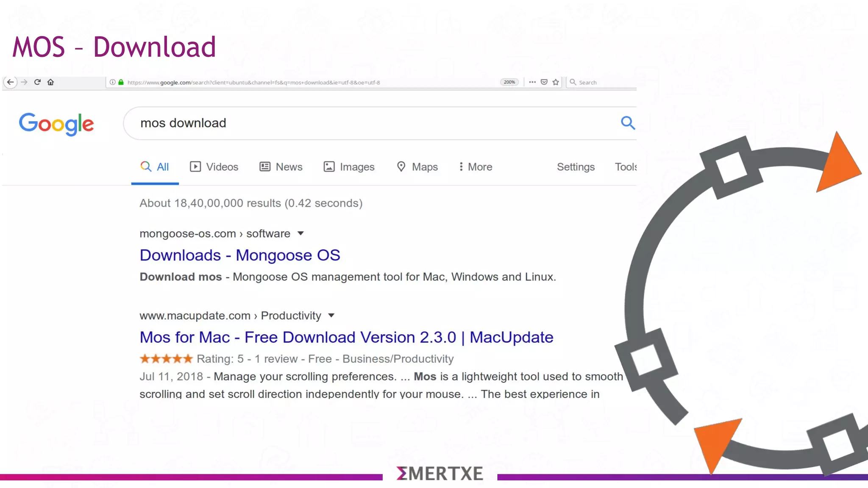Open the More search categories menu
The image size is (868, 488).
point(475,167)
